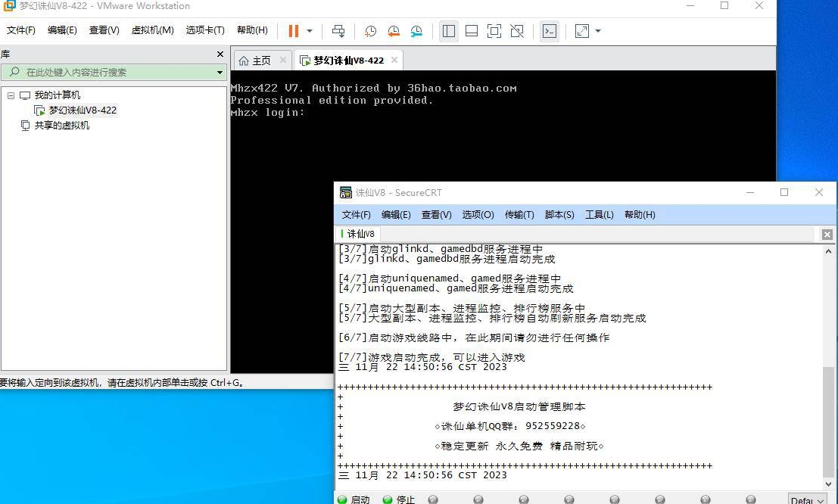Maximize the SecureCRT window
The height and width of the screenshot is (504, 838).
[x=784, y=192]
